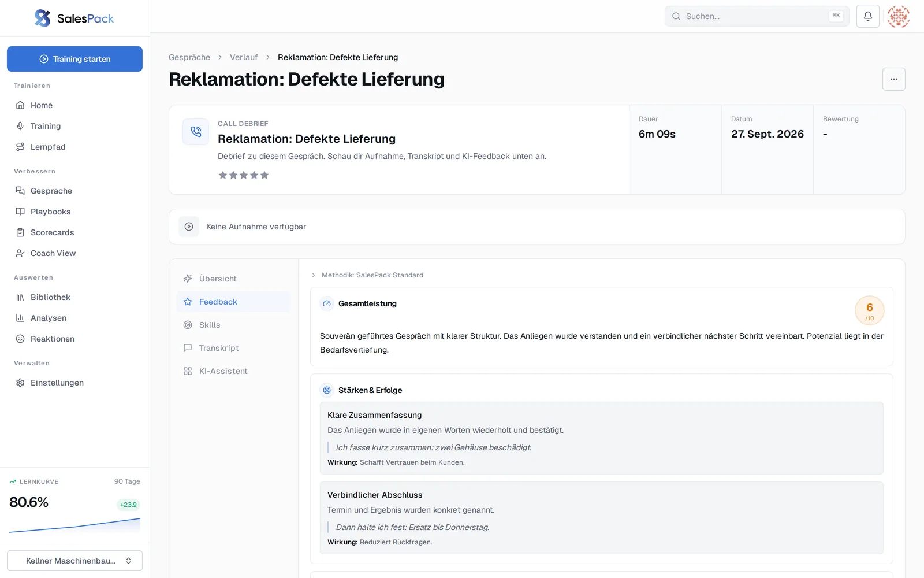Click the Klare Zusammenfassung heading
924x578 pixels.
pyautogui.click(x=375, y=415)
